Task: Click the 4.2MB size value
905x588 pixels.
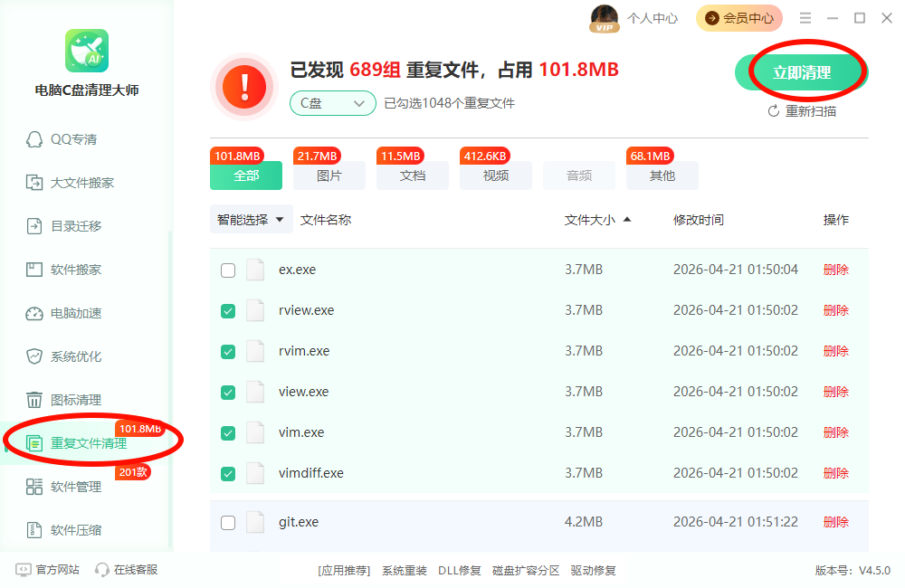Action: click(584, 522)
